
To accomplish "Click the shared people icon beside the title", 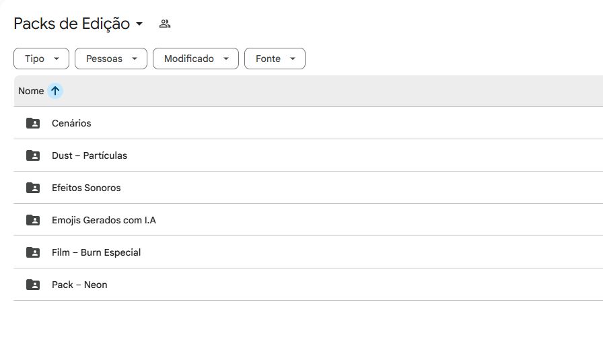I will pos(165,24).
